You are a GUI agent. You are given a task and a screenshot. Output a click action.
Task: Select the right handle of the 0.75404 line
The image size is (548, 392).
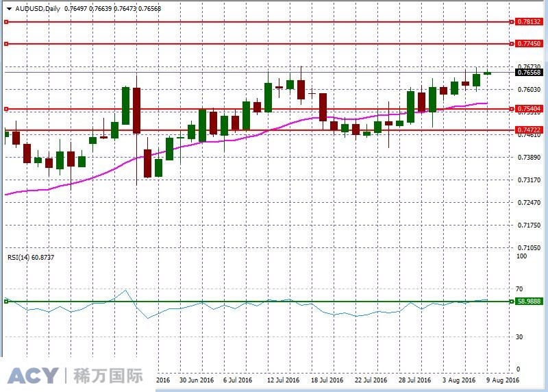pyautogui.click(x=512, y=109)
